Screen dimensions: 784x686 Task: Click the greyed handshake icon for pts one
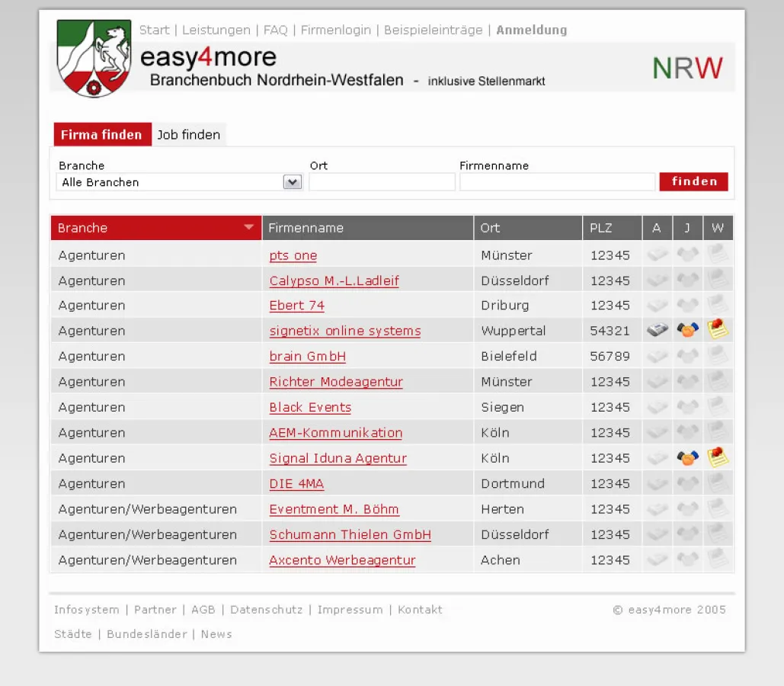(x=688, y=255)
